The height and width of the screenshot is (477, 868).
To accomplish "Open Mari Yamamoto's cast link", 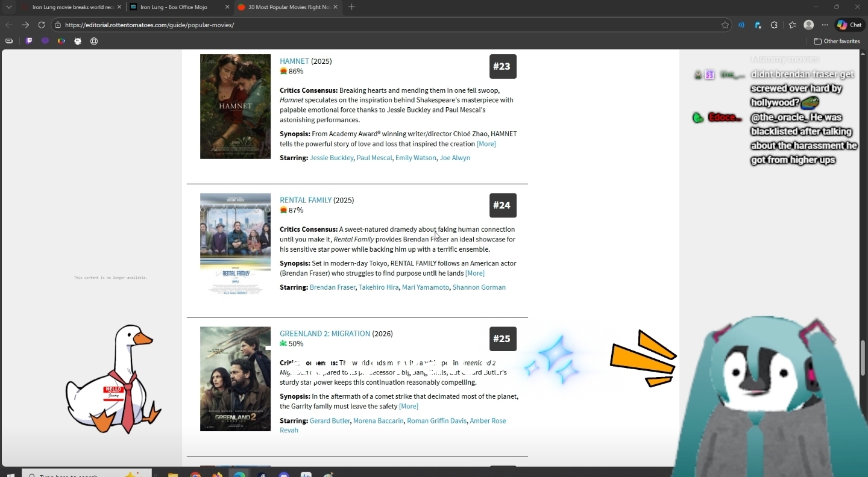I will (426, 287).
